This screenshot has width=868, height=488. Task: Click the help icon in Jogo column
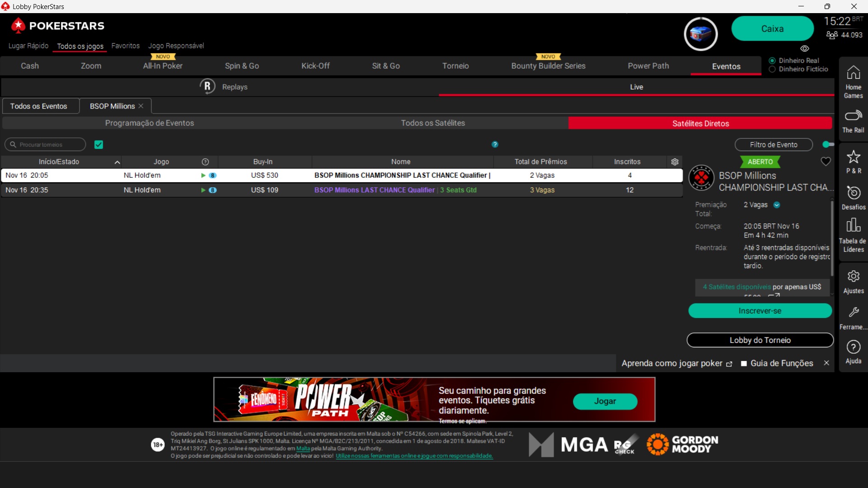pyautogui.click(x=205, y=162)
